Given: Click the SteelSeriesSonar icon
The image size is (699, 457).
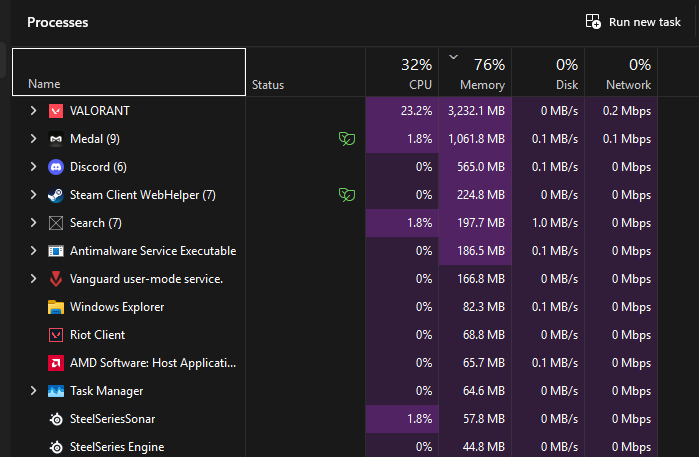Looking at the screenshot, I should (56, 419).
